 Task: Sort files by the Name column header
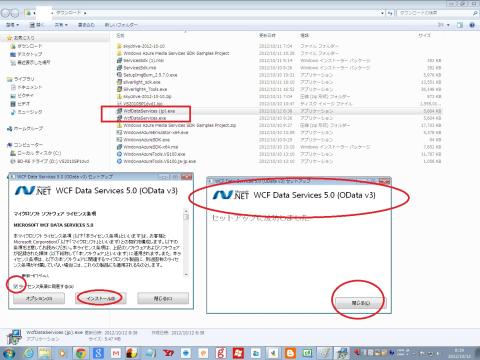120,35
